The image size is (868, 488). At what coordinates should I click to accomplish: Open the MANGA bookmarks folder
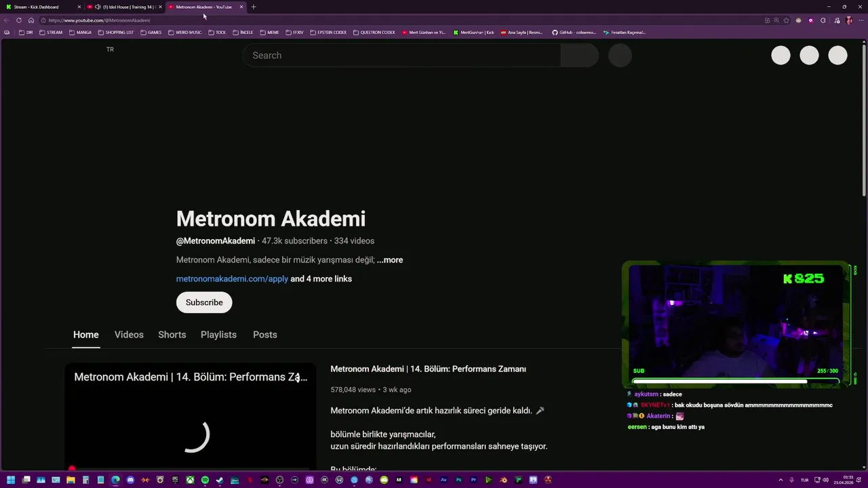click(x=81, y=32)
